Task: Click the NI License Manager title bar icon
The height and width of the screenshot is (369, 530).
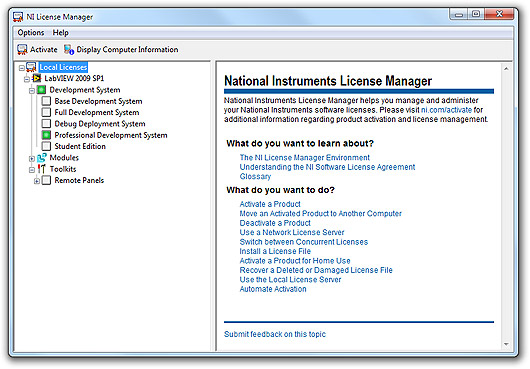Action: pos(18,17)
